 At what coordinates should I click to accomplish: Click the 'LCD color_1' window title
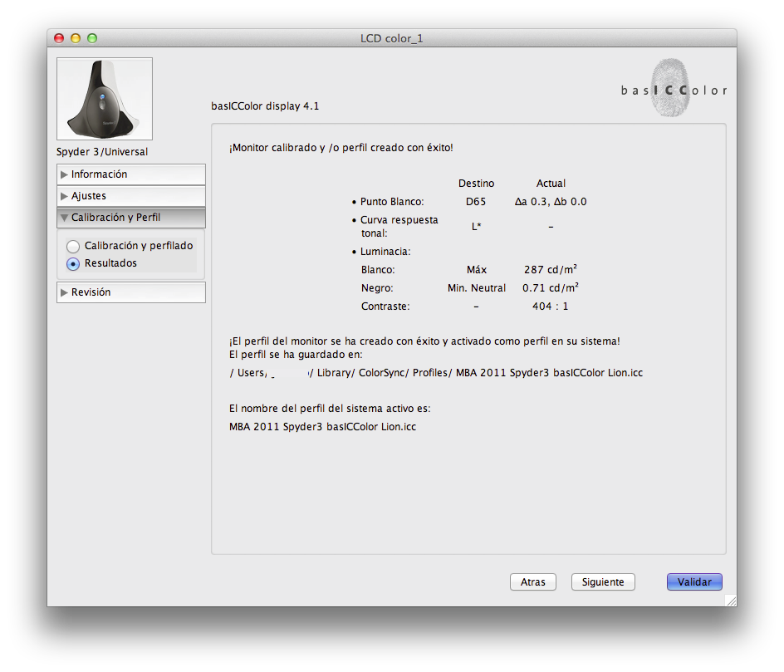point(392,38)
